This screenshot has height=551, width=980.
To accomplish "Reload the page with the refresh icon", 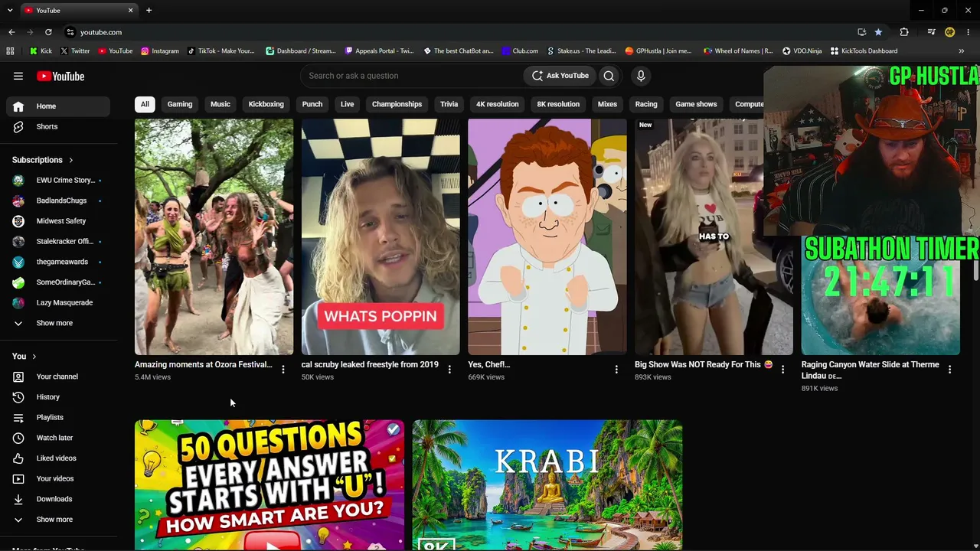I will 48,32.
